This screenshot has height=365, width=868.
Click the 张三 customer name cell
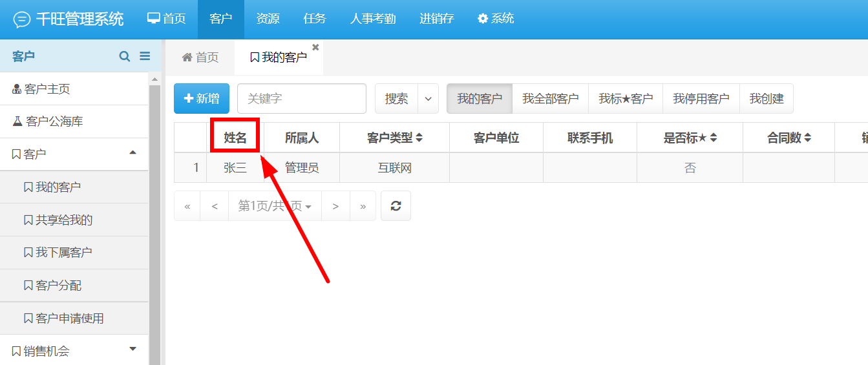235,168
